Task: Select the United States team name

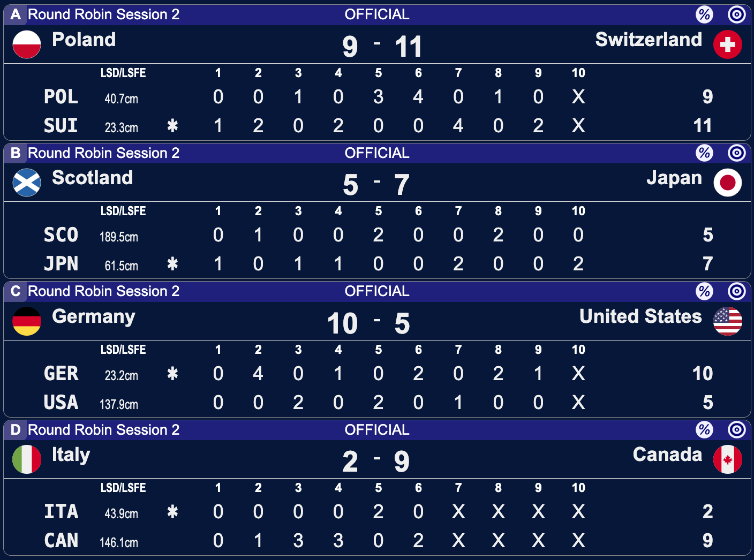Action: click(640, 316)
